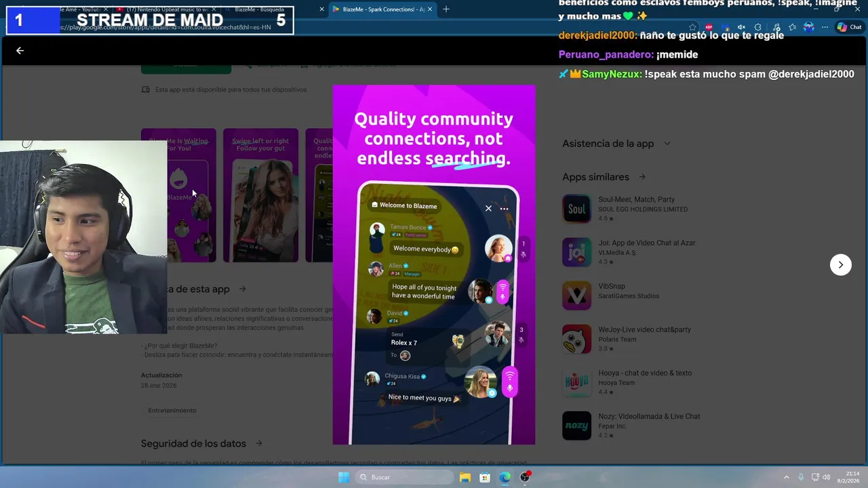868x488 pixels.
Task: Close the BlazeMe - Búsqueda tab
Action: [x=322, y=9]
